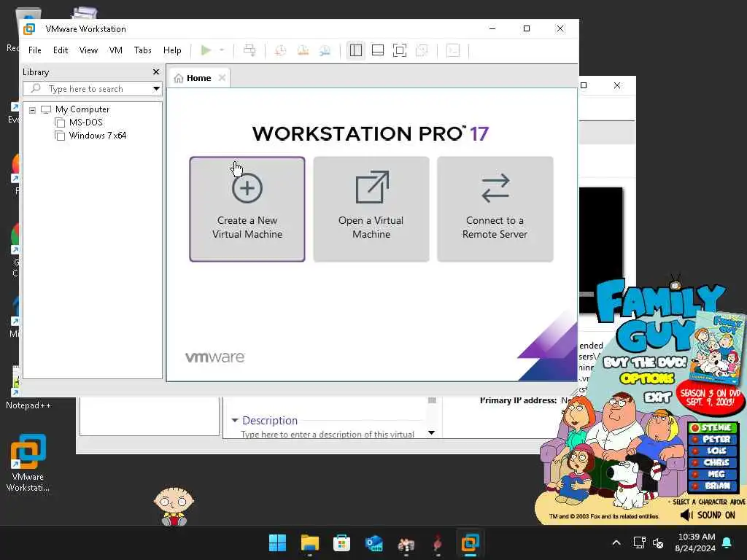Image resolution: width=747 pixels, height=560 pixels.
Task: Click the VMware Workstation title bar icon
Action: click(29, 29)
